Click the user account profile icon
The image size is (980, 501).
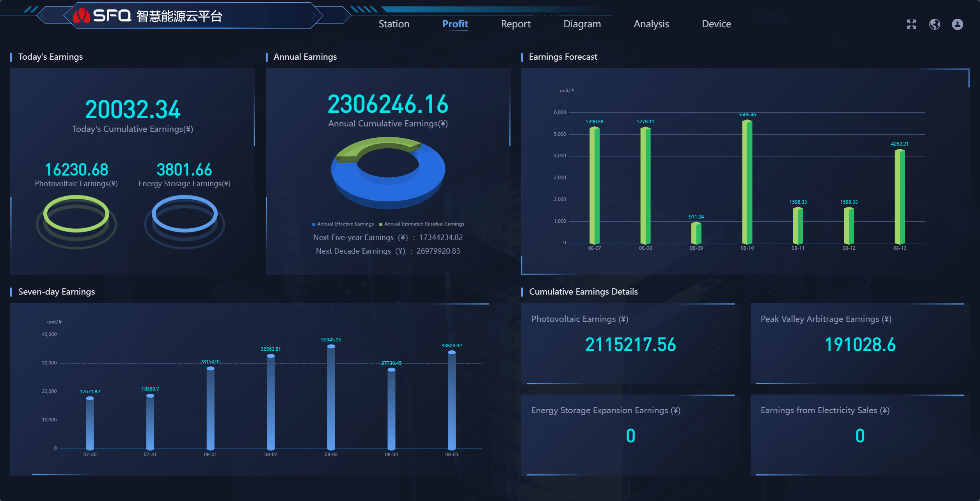point(958,24)
